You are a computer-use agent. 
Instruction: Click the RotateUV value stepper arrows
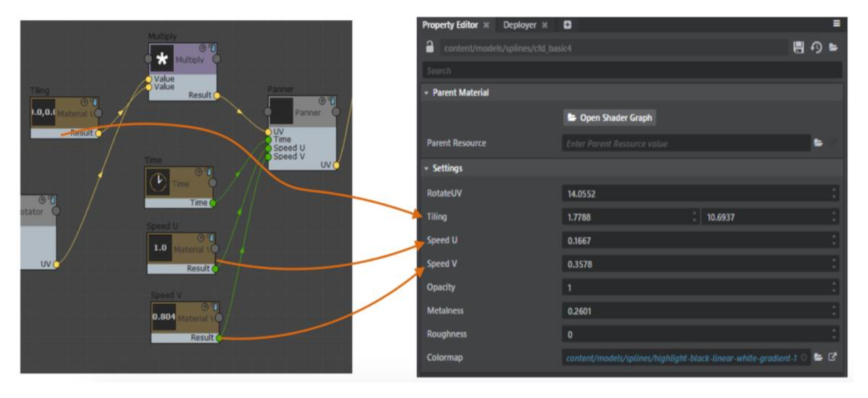[834, 193]
